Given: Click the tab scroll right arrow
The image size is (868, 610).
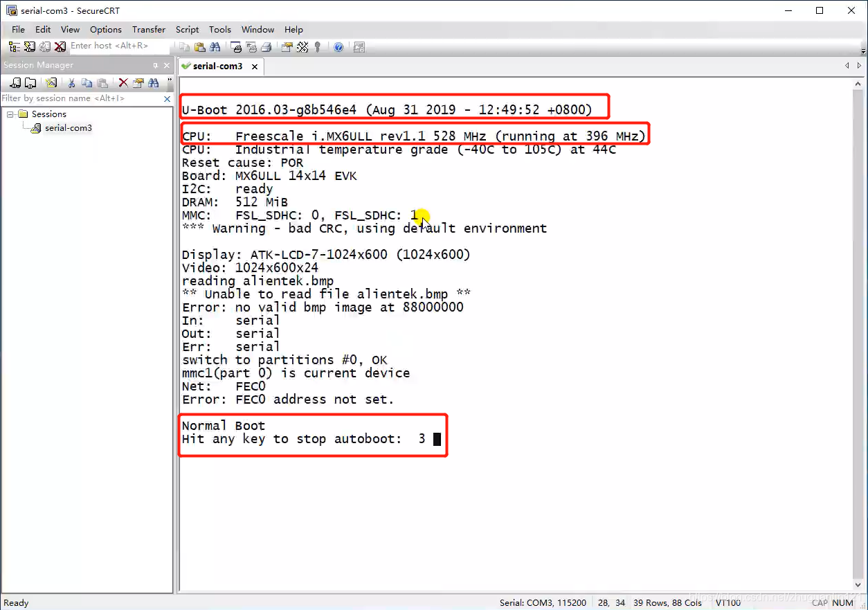Looking at the screenshot, I should point(859,66).
